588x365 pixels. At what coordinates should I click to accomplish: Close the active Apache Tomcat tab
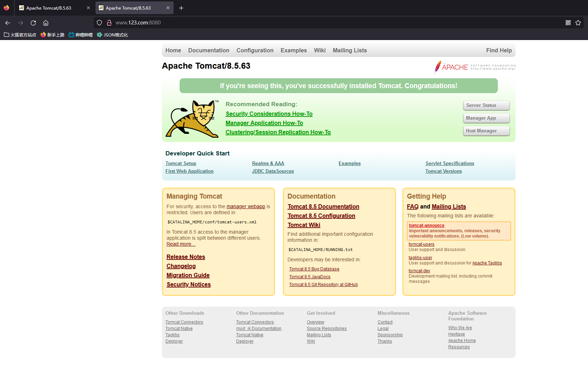pos(168,8)
